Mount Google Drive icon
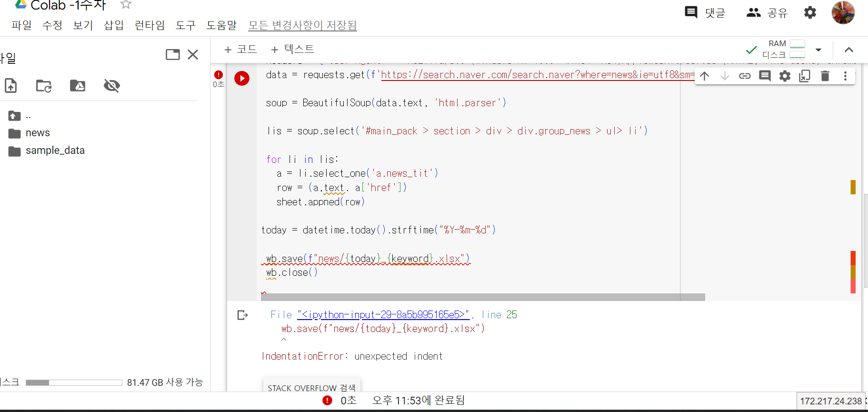The height and width of the screenshot is (412, 868). (78, 86)
